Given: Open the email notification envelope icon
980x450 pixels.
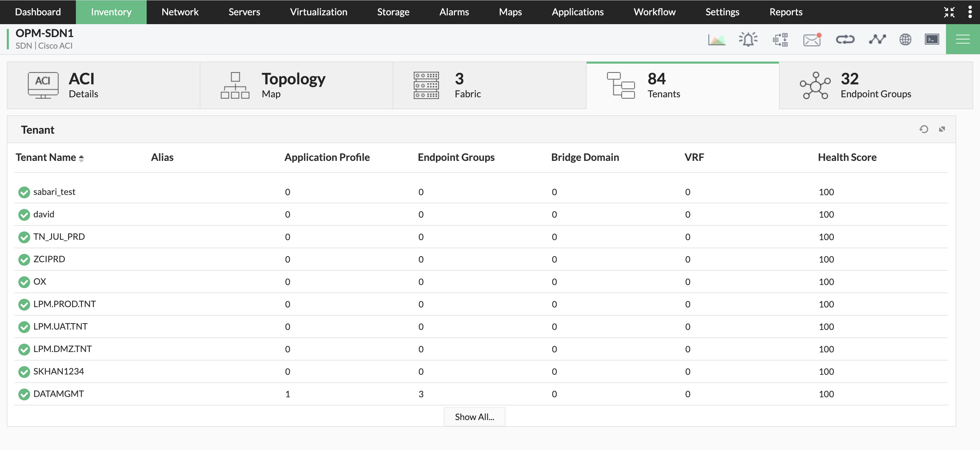Looking at the screenshot, I should coord(812,39).
